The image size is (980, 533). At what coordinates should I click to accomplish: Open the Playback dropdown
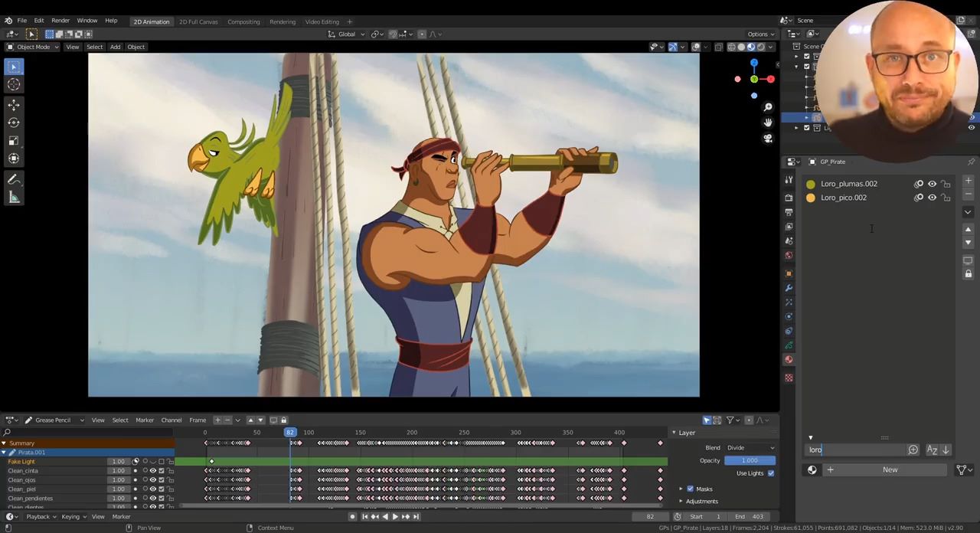41,517
